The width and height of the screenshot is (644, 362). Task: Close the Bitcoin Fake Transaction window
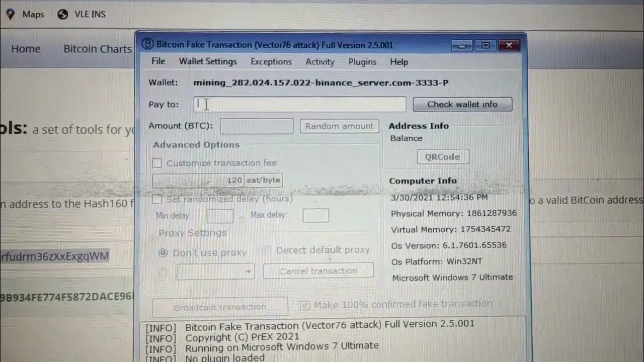tap(509, 45)
